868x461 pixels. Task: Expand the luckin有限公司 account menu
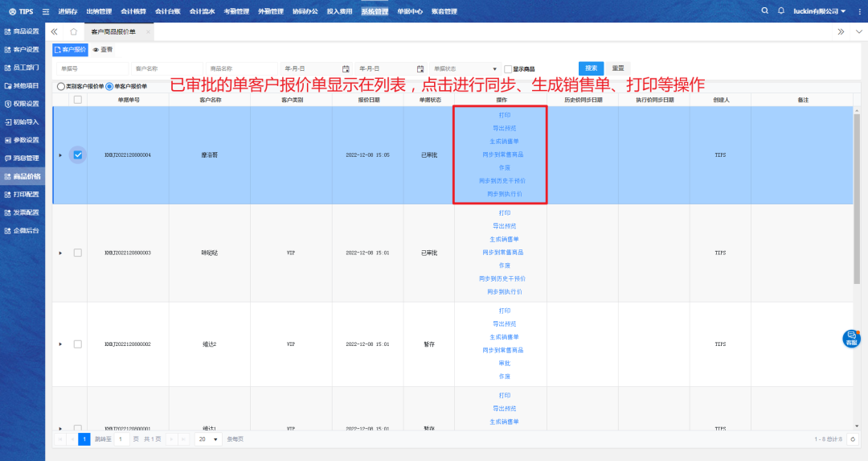pyautogui.click(x=819, y=11)
